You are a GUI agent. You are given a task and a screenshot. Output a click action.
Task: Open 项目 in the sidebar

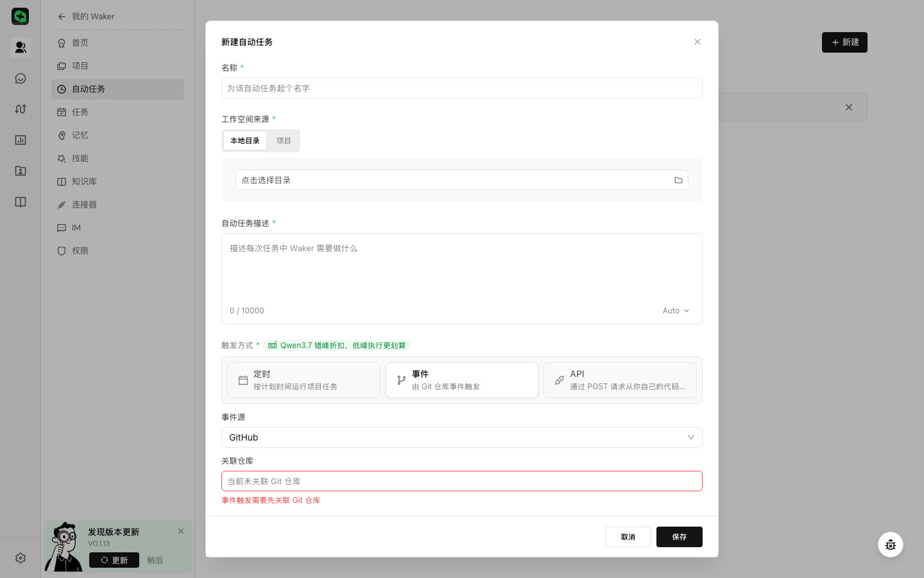click(117, 66)
